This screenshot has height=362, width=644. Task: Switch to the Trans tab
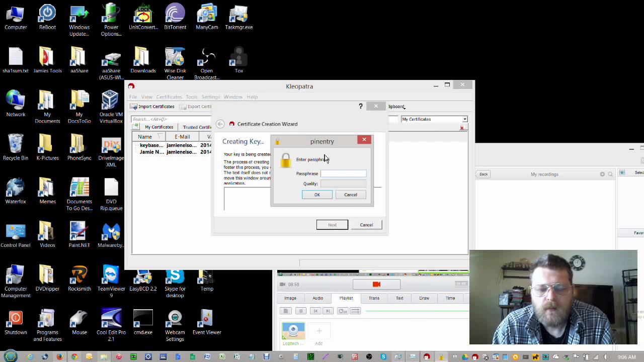374,298
